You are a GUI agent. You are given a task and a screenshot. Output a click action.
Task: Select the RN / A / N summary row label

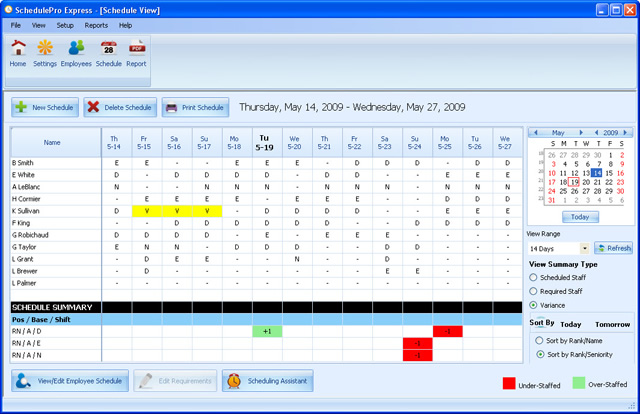click(27, 355)
